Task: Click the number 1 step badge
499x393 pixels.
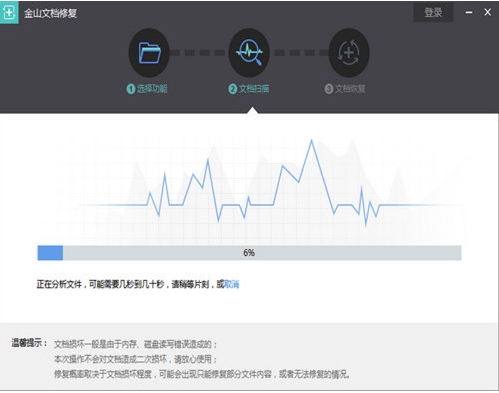Action: coord(131,89)
